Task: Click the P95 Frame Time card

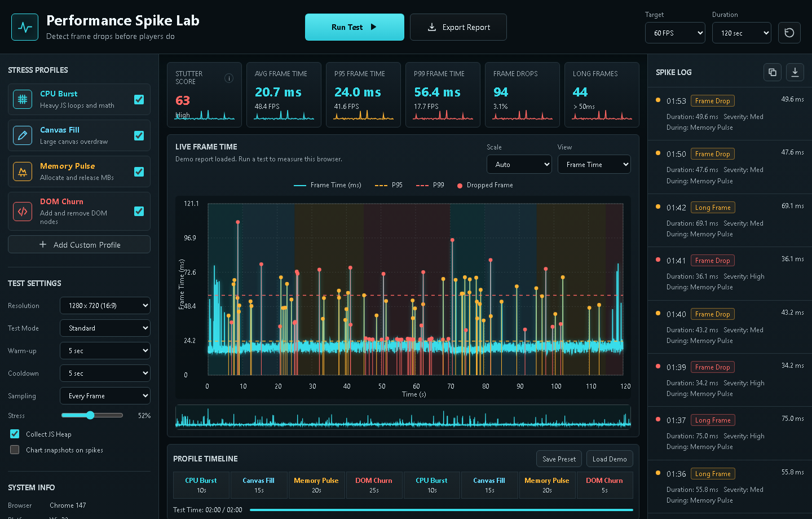Action: click(363, 95)
